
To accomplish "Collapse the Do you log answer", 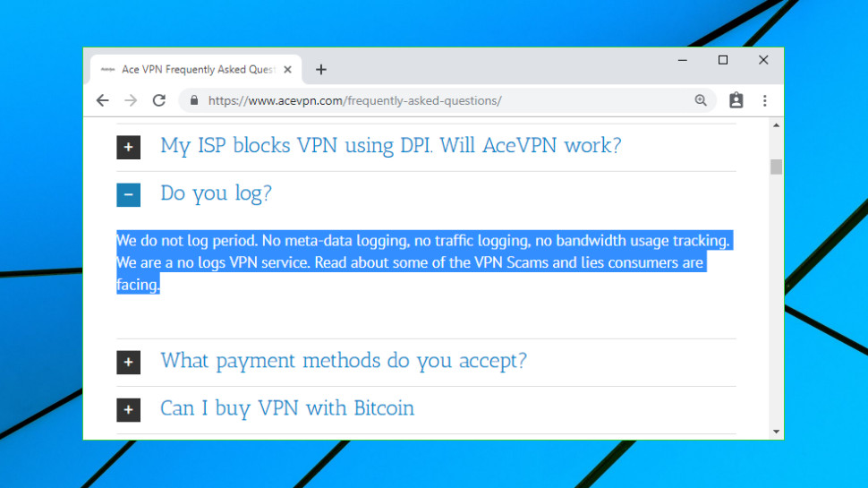I will tap(129, 195).
